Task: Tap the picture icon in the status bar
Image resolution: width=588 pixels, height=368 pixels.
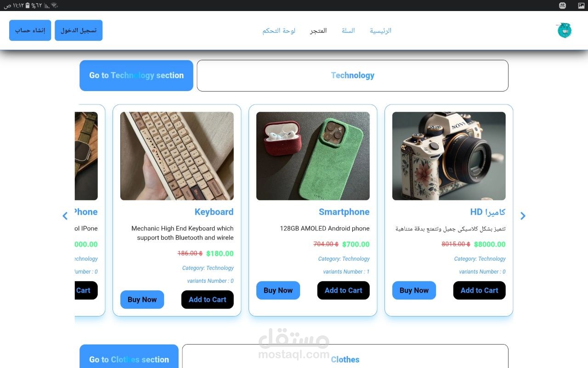Action: [x=581, y=6]
